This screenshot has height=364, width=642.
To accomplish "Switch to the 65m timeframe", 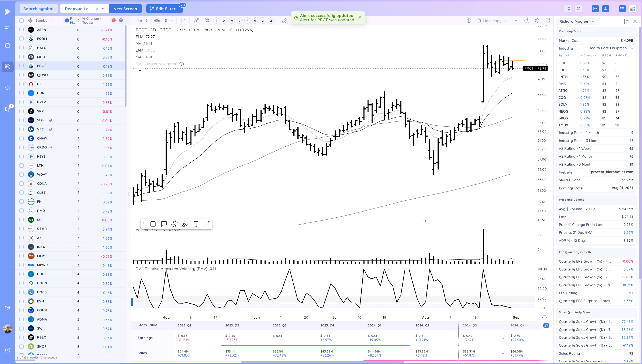I will tap(157, 21).
